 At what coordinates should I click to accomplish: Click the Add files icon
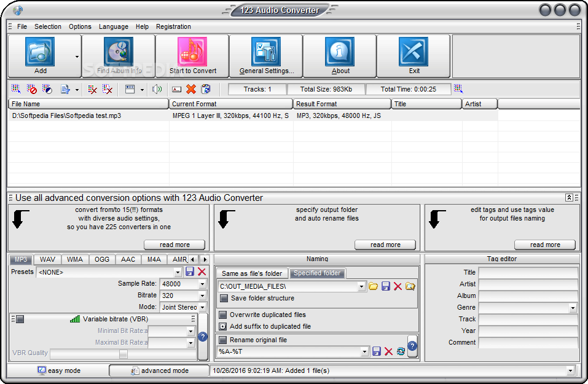pyautogui.click(x=40, y=52)
